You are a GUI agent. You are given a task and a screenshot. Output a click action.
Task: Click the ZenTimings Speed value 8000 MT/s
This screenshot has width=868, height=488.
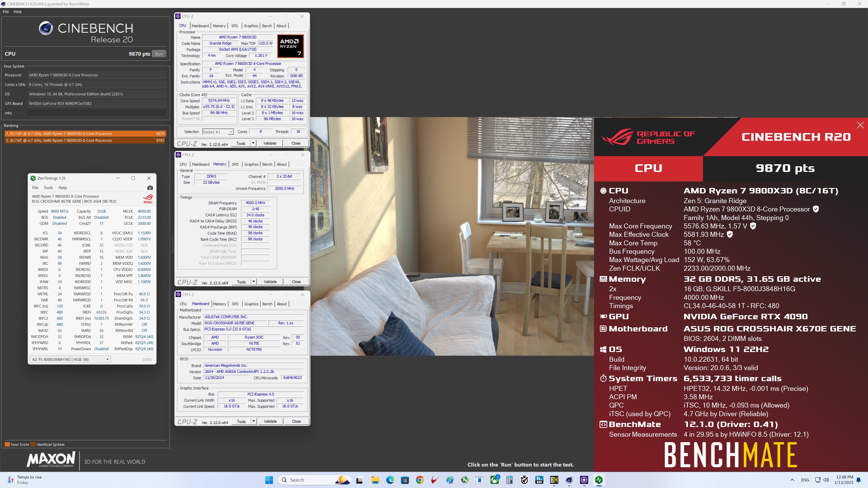tap(60, 211)
